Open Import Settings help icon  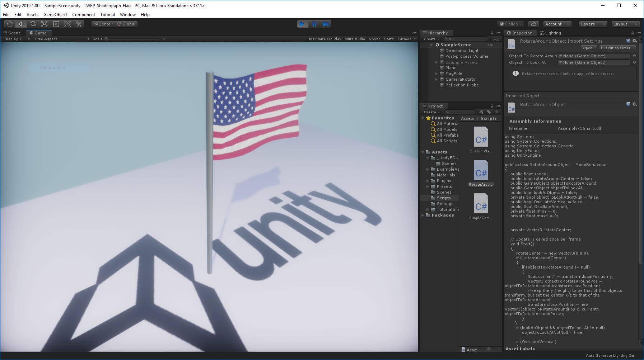pos(628,41)
